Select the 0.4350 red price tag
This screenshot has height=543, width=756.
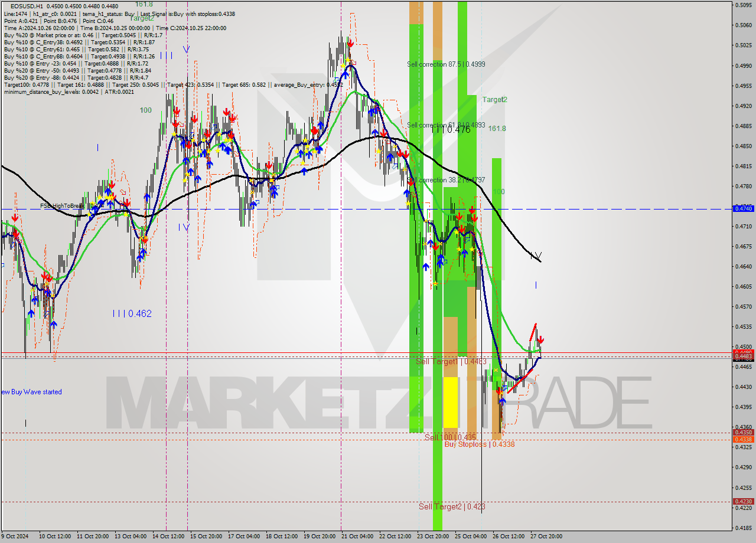[x=742, y=433]
